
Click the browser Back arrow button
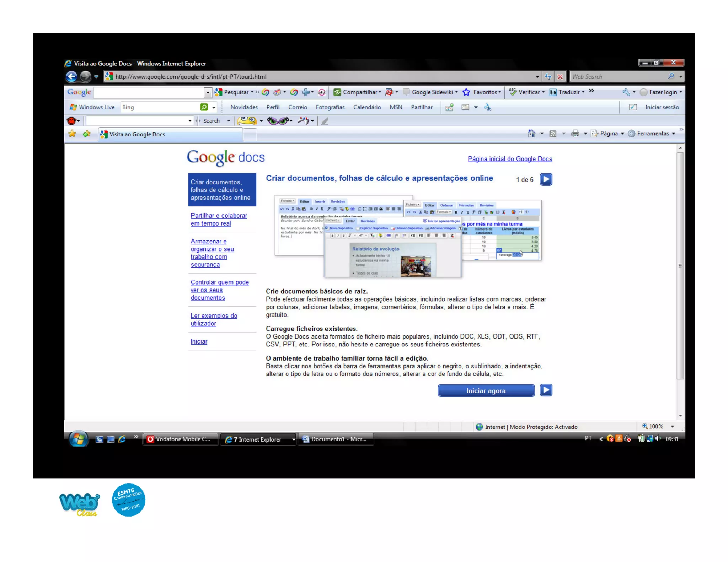pos(71,76)
